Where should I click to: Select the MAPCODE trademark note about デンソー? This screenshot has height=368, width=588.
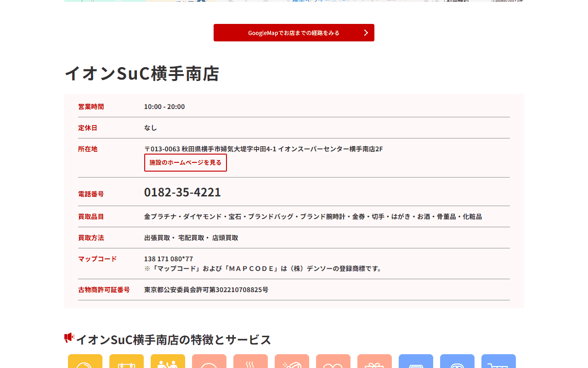click(x=264, y=269)
